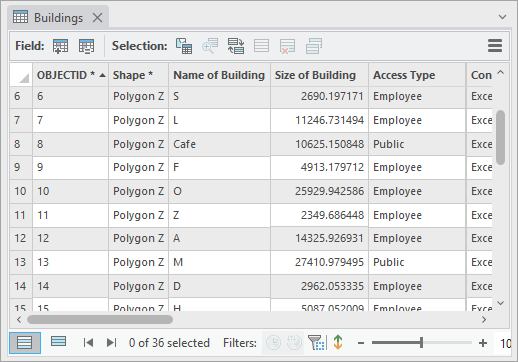Click the Polygon Z cell in row 12
This screenshot has height=362, width=518.
click(x=138, y=239)
